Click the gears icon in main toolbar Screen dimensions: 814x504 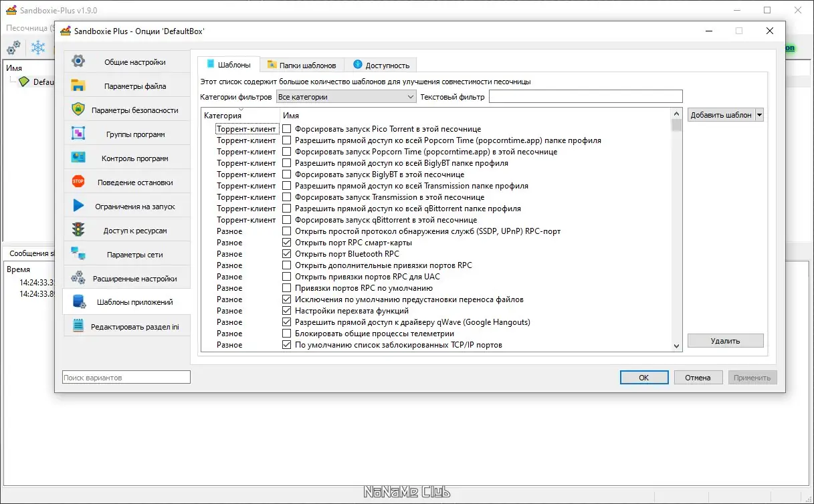(13, 47)
